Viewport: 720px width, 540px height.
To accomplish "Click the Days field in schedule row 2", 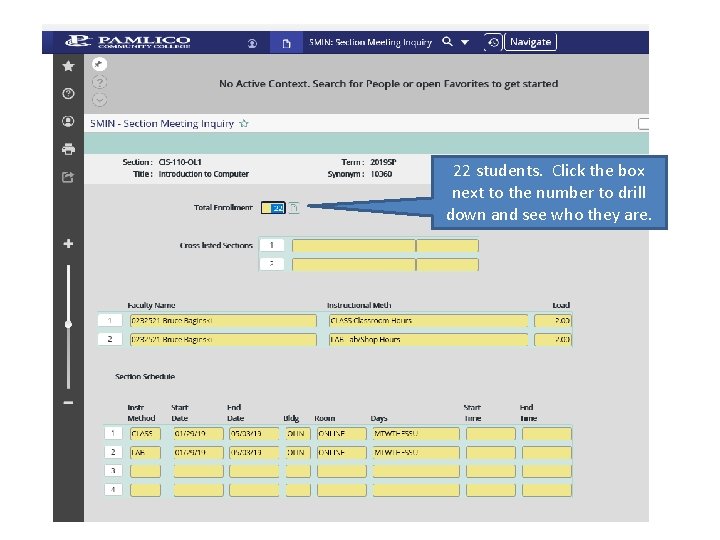I will (416, 452).
